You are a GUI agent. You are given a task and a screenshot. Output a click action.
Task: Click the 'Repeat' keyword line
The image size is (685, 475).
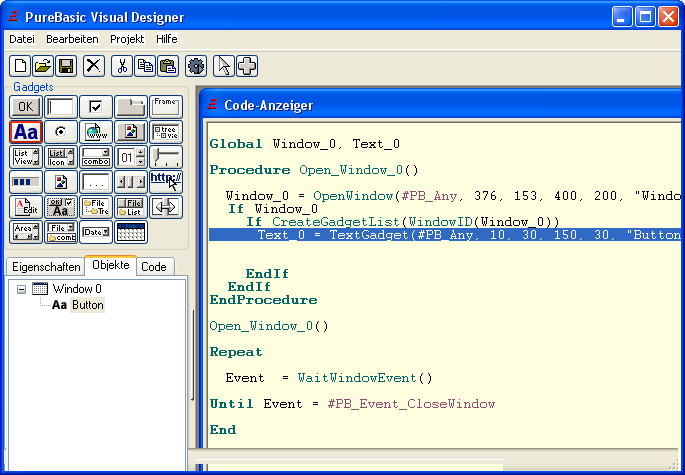point(236,352)
